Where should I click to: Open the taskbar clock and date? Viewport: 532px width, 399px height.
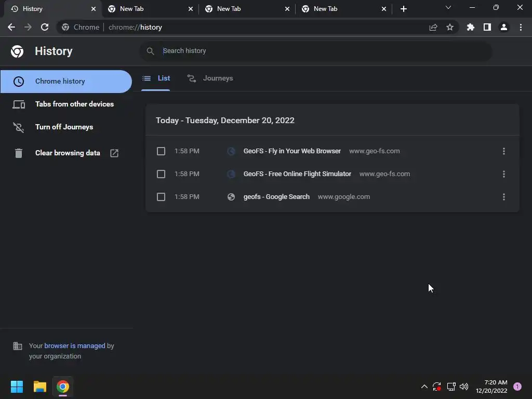pyautogui.click(x=491, y=387)
